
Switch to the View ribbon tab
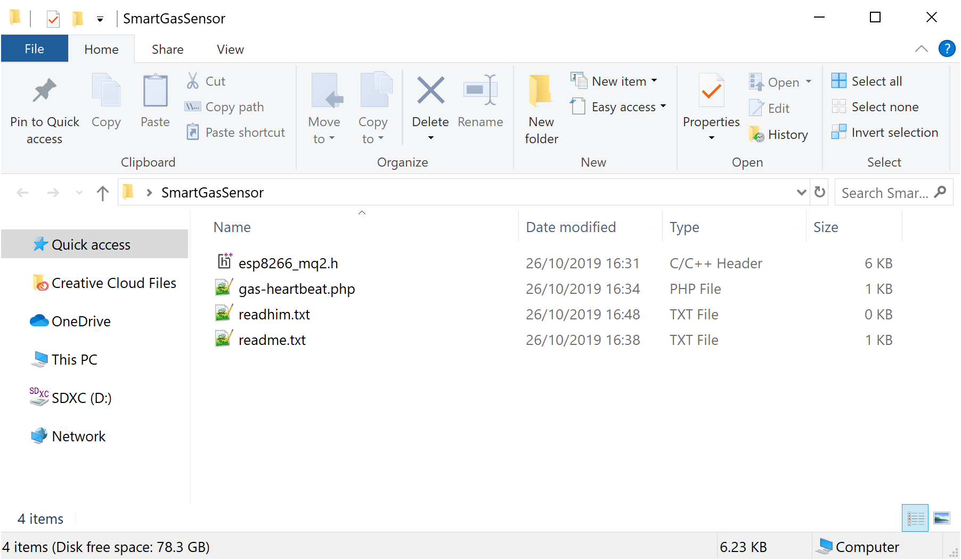230,49
